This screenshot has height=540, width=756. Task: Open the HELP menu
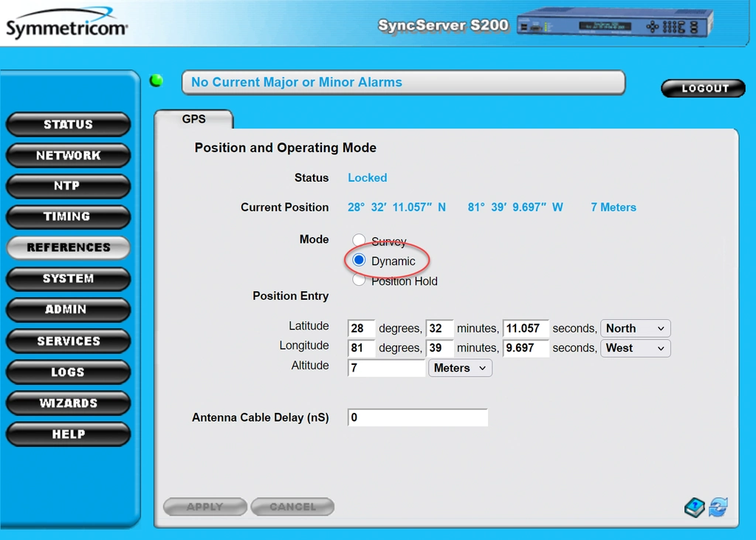pos(68,434)
